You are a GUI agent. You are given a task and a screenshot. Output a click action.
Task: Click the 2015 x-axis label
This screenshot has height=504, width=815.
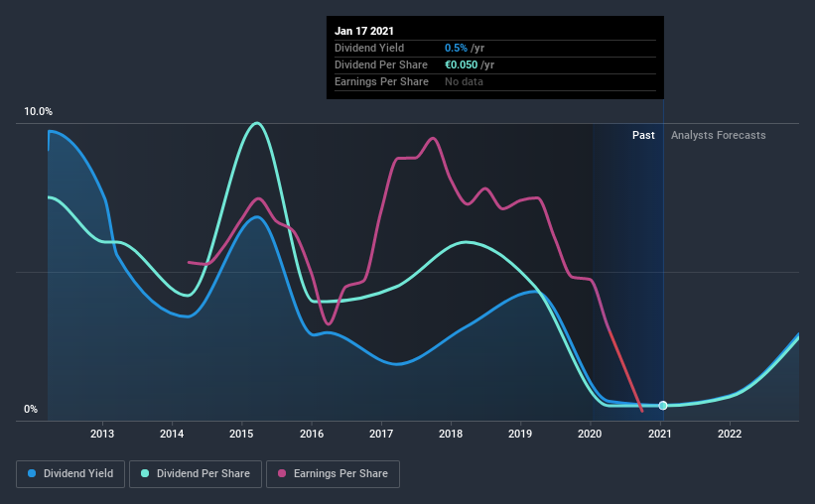241,434
